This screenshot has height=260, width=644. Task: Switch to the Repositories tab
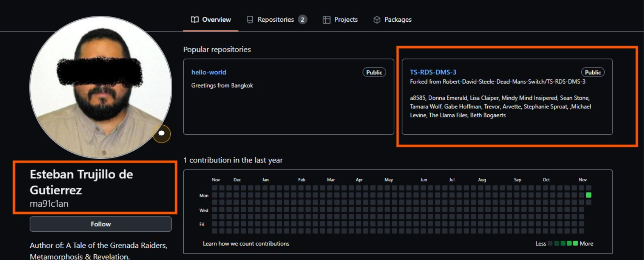tap(277, 20)
